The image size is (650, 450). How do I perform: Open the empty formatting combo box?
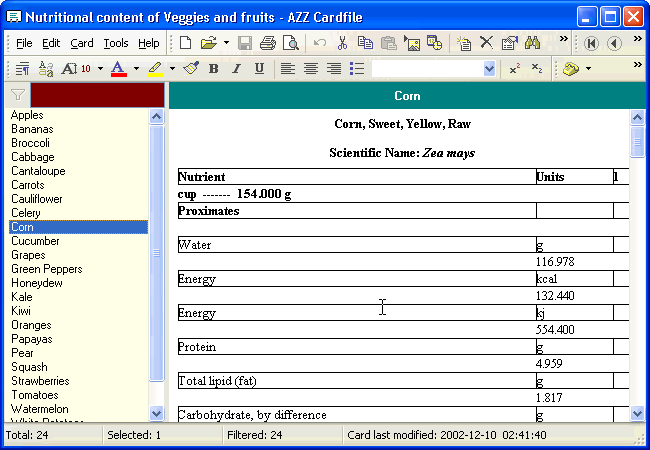[434, 68]
